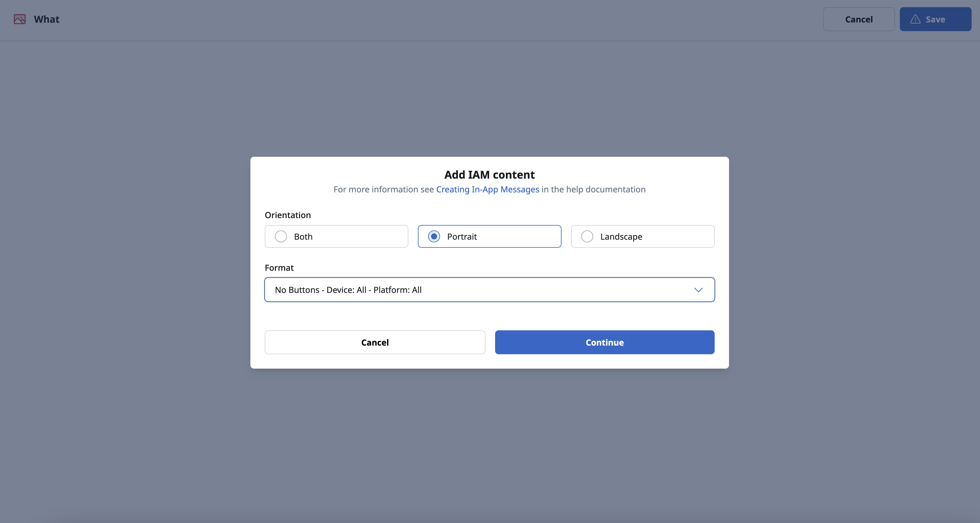
Task: Click the What section heading
Action: (x=46, y=19)
